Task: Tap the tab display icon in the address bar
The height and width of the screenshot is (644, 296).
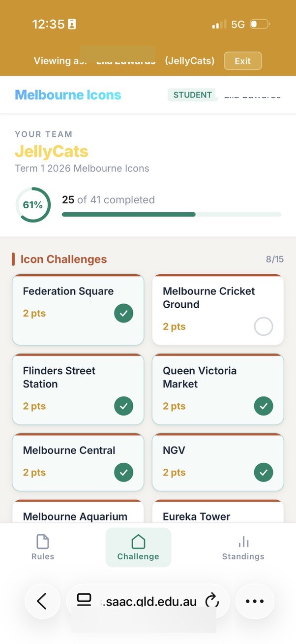Action: tap(84, 601)
